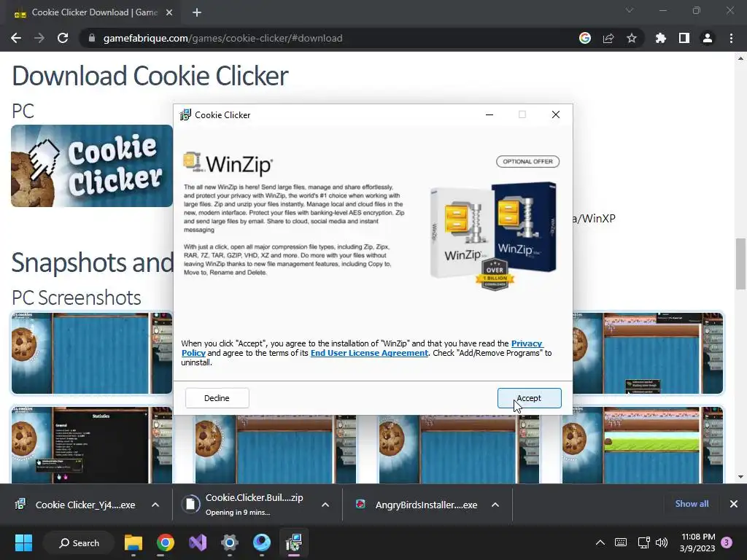The height and width of the screenshot is (560, 747).
Task: Open the Chrome profile menu
Action: click(708, 38)
